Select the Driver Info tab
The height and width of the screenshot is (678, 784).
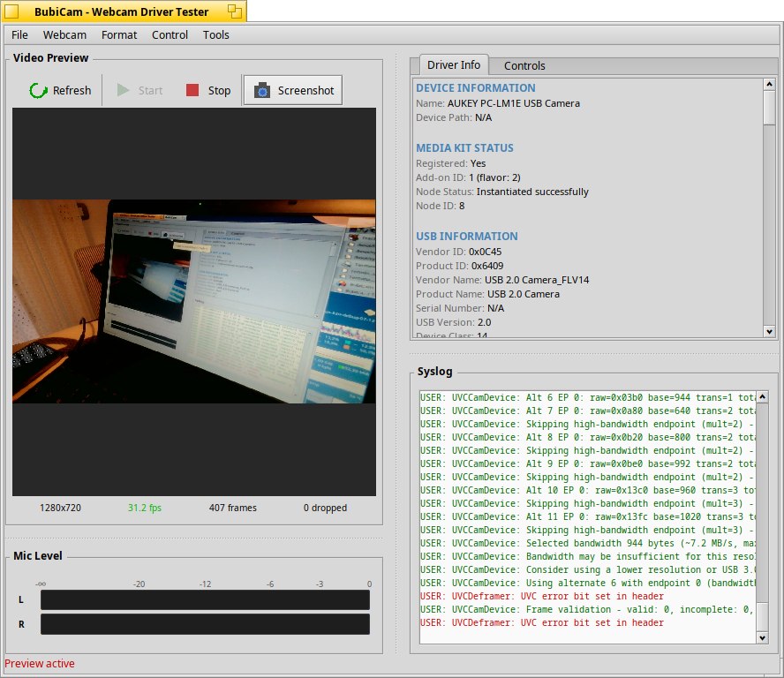tap(454, 65)
